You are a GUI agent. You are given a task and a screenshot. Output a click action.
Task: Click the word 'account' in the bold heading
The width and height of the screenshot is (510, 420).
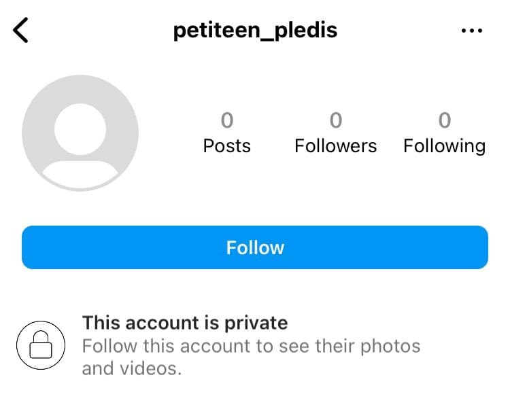163,323
